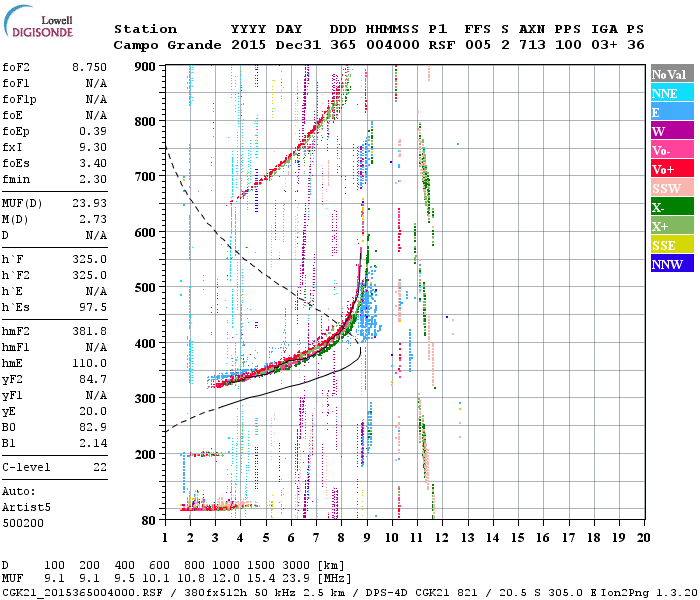This screenshot has width=700, height=600.
Task: Select the SSW legend swatch
Action: (x=672, y=188)
